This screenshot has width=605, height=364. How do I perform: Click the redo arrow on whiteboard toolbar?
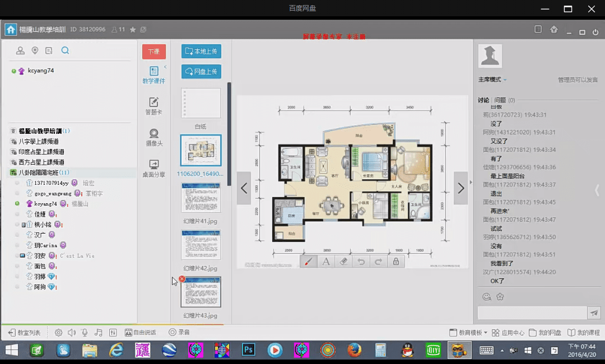[x=379, y=262]
